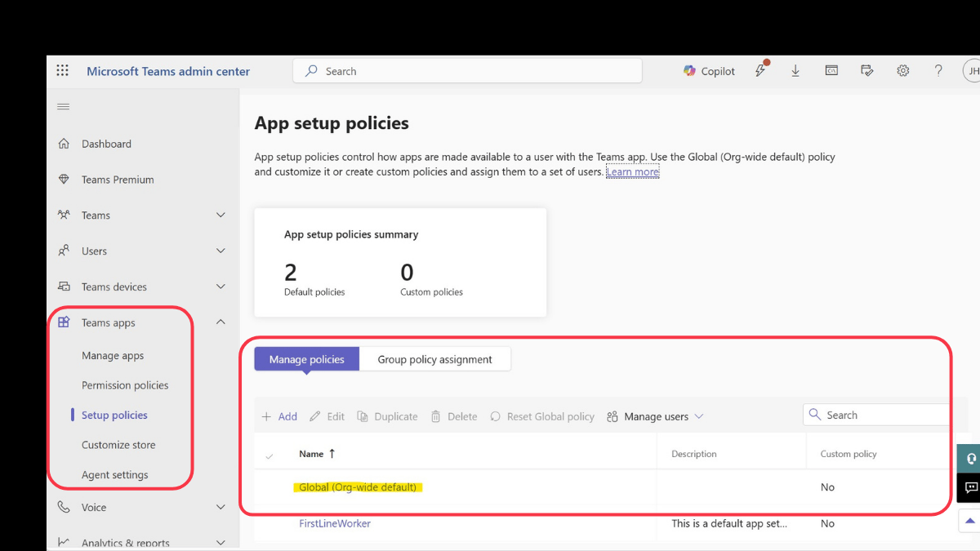This screenshot has height=551, width=980.
Task: Toggle the select-all checkmark in table header
Action: pos(269,455)
